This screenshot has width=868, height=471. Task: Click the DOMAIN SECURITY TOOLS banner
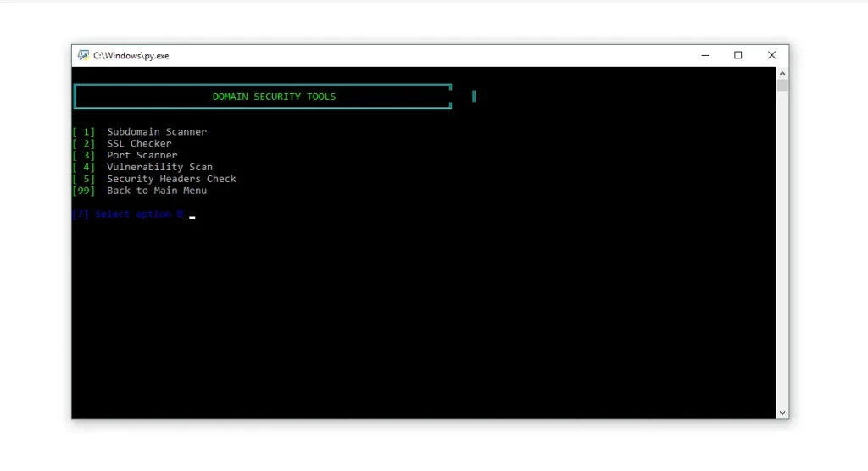[x=274, y=97]
